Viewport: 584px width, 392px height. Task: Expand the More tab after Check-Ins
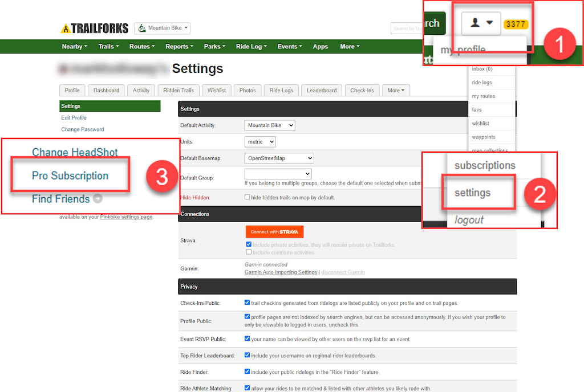pos(396,91)
